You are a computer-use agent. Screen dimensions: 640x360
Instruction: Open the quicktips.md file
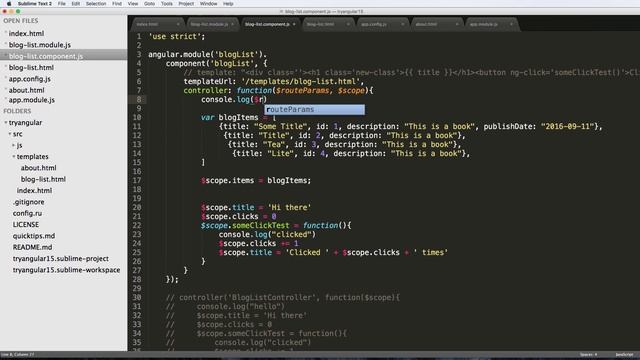[x=33, y=236]
